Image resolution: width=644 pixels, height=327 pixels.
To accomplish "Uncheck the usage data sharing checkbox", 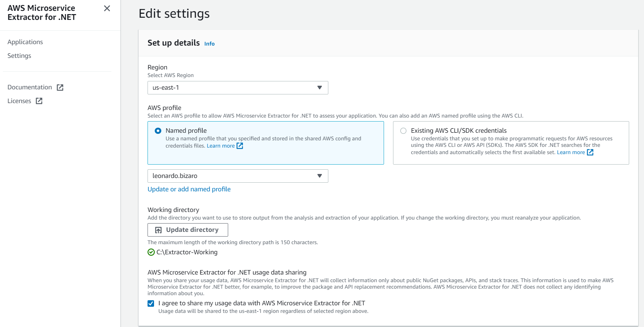I will point(151,303).
